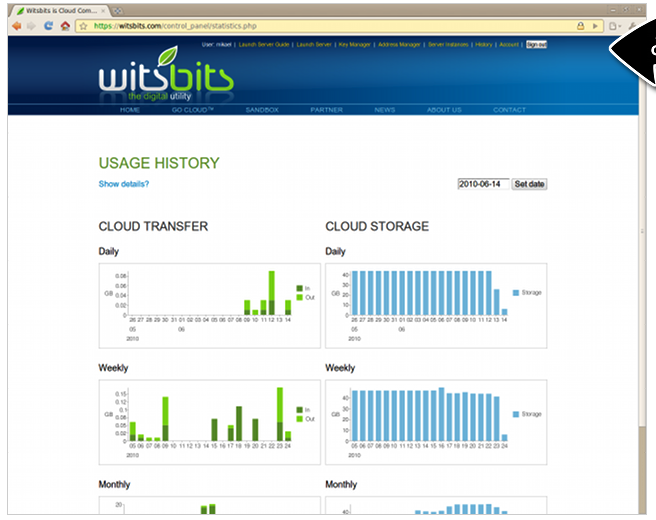
Task: Click the Storage legend swatch in Daily storage chart
Action: click(516, 293)
